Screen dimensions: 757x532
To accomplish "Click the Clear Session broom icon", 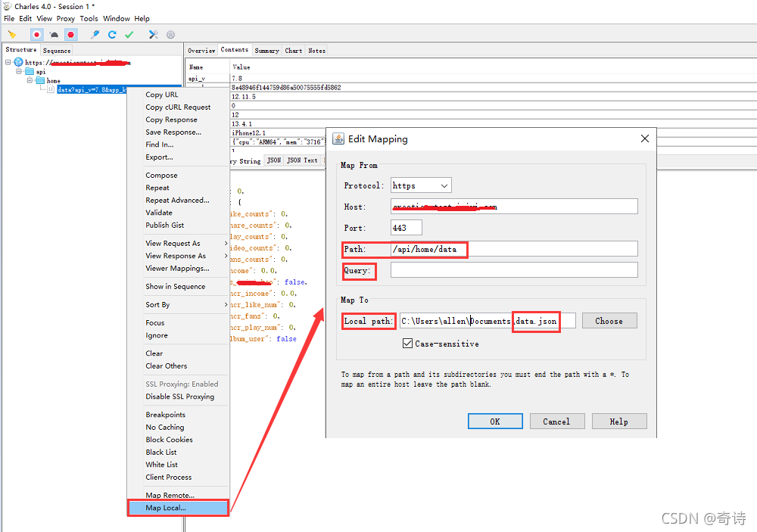I will (12, 35).
